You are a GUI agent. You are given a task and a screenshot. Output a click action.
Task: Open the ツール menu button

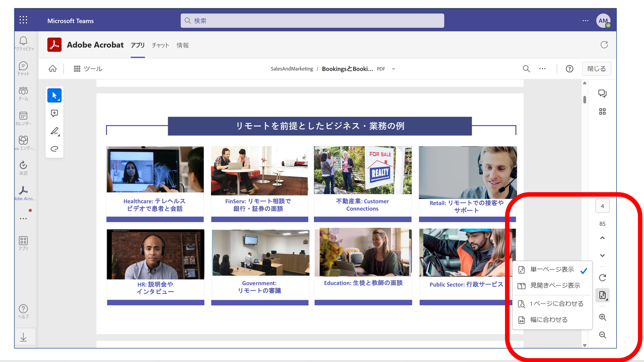click(x=88, y=69)
